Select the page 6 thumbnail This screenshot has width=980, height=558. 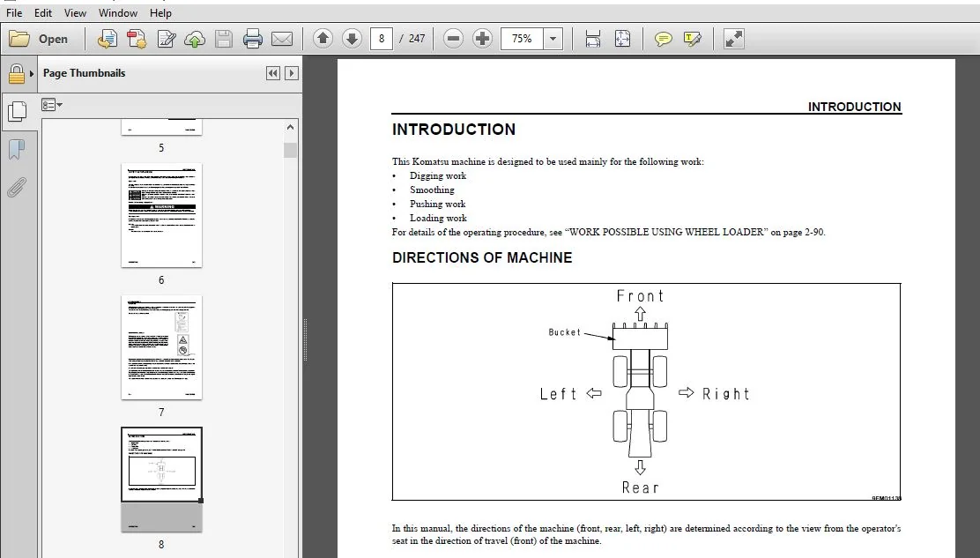(x=161, y=215)
